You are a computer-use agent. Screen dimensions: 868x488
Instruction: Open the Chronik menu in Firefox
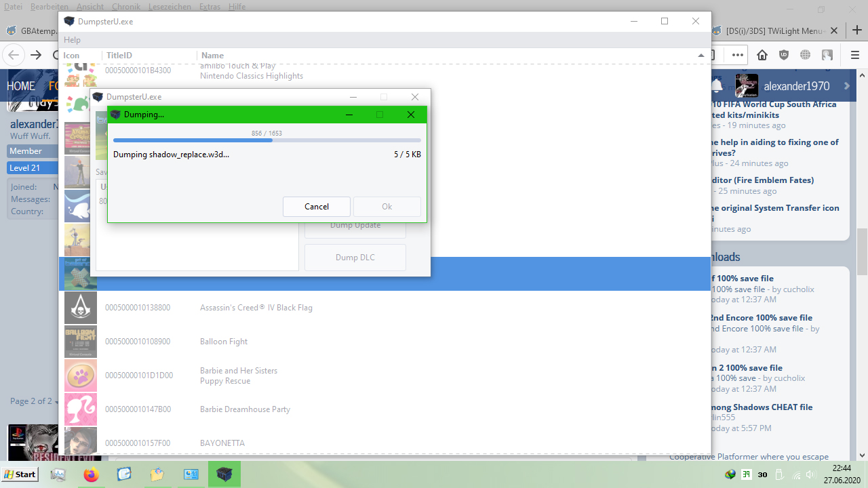pos(126,6)
